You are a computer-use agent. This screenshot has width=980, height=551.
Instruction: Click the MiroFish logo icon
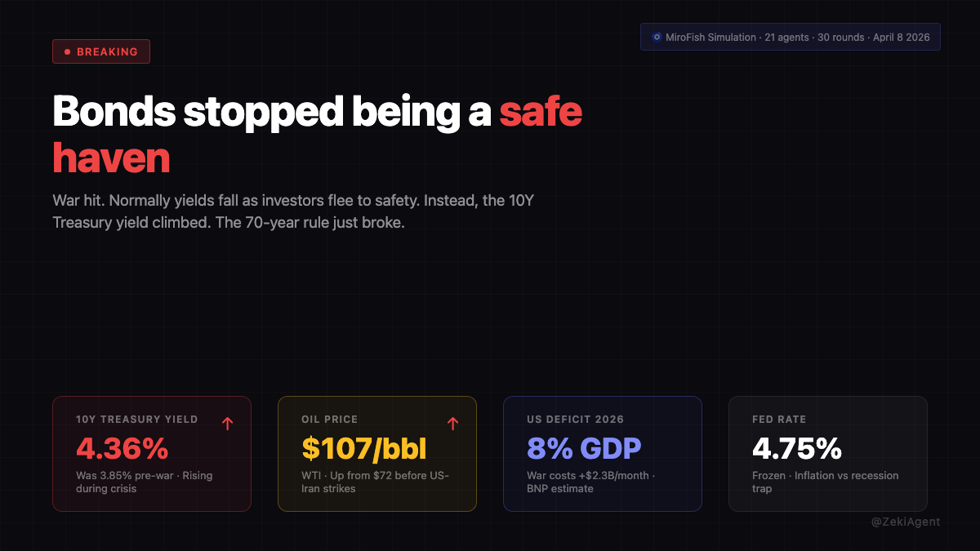[657, 38]
